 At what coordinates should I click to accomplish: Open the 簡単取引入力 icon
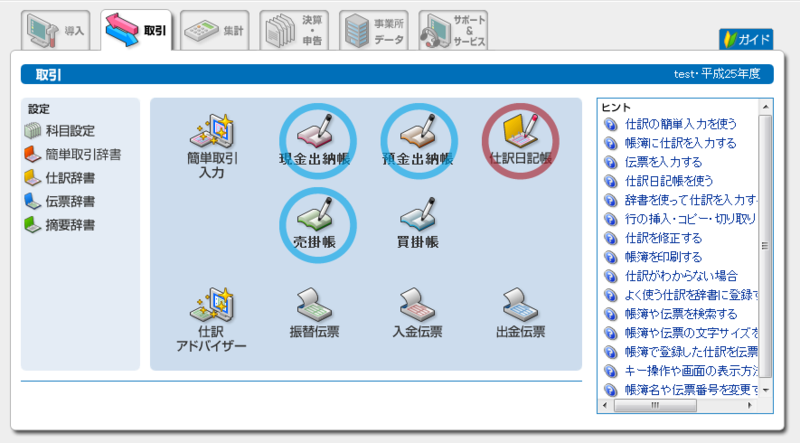coord(212,147)
